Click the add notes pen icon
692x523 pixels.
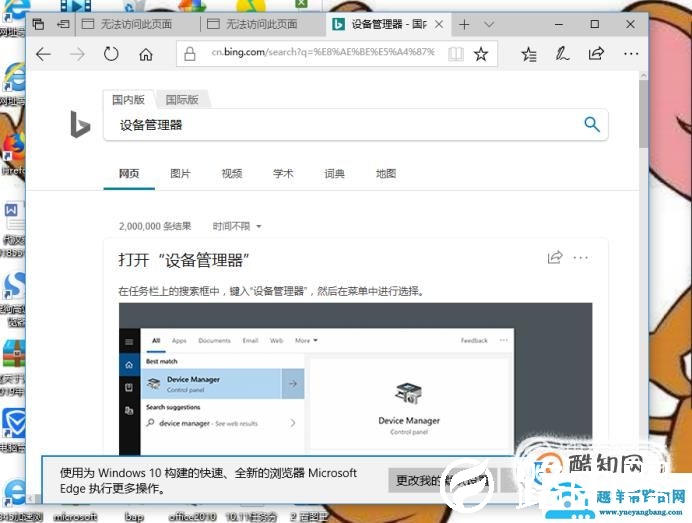[562, 54]
